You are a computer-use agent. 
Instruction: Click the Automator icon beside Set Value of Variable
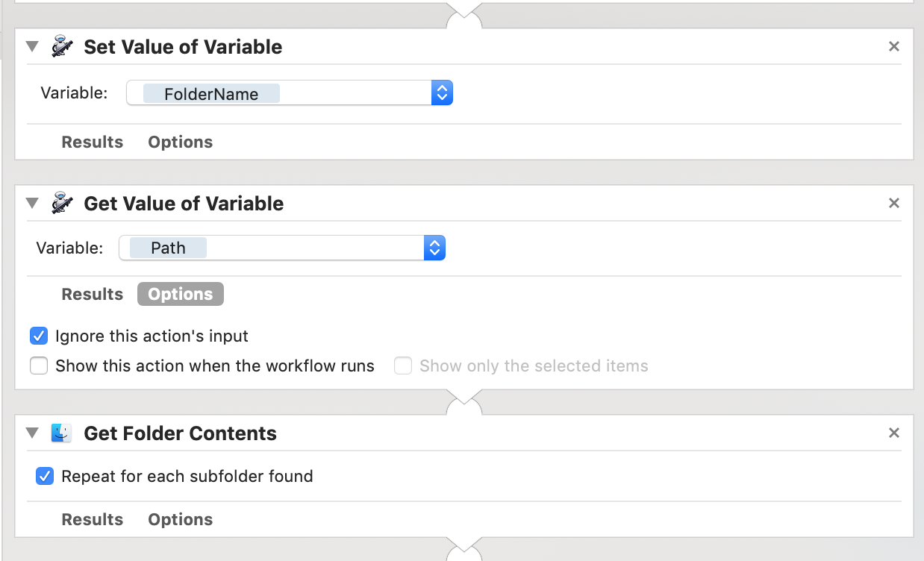(62, 47)
